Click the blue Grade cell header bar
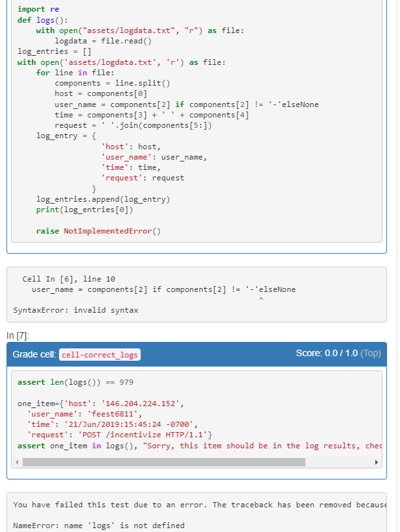Viewport: 400px width, 532px height. point(194,355)
